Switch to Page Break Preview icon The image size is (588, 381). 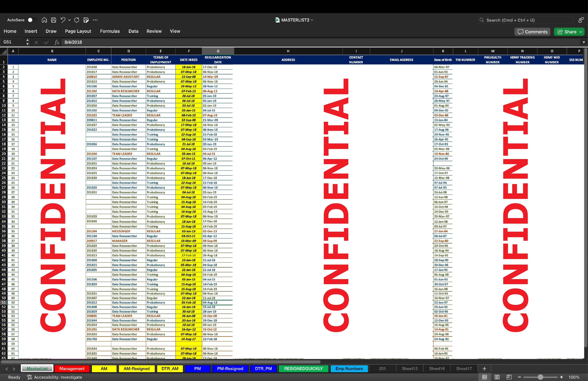pos(509,377)
